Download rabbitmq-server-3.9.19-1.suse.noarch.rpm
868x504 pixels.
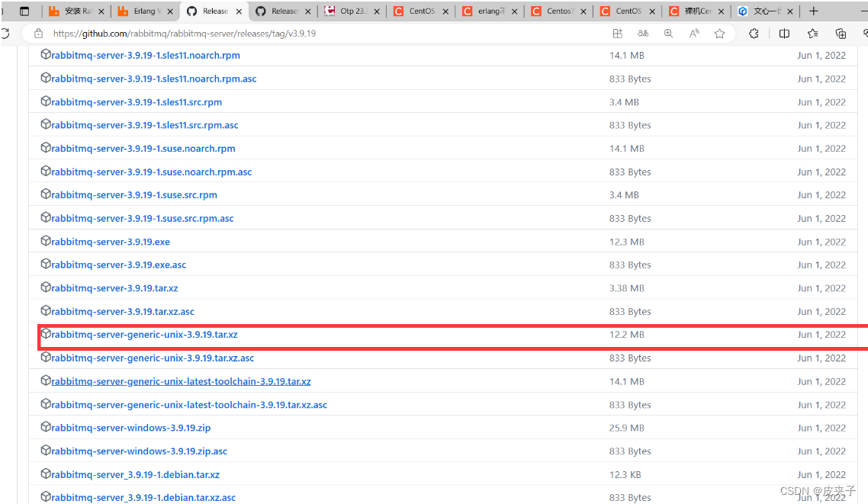(143, 148)
